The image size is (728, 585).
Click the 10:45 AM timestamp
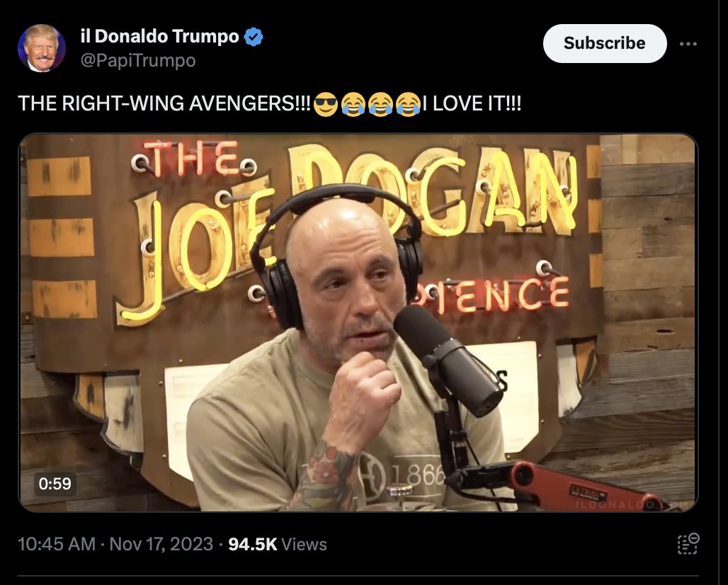(57, 544)
